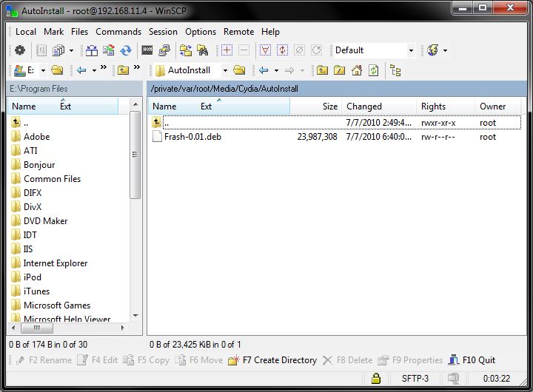This screenshot has height=392, width=533.
Task: Open the Local menu
Action: coord(26,32)
